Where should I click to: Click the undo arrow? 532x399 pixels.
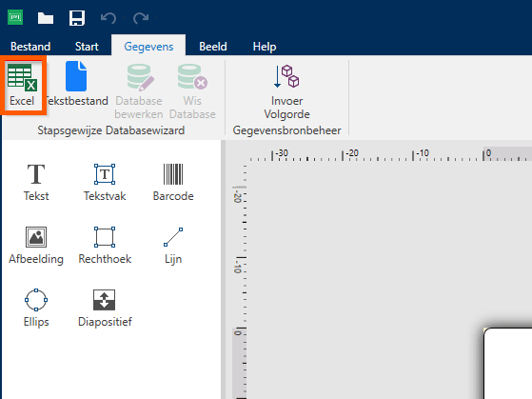click(108, 18)
